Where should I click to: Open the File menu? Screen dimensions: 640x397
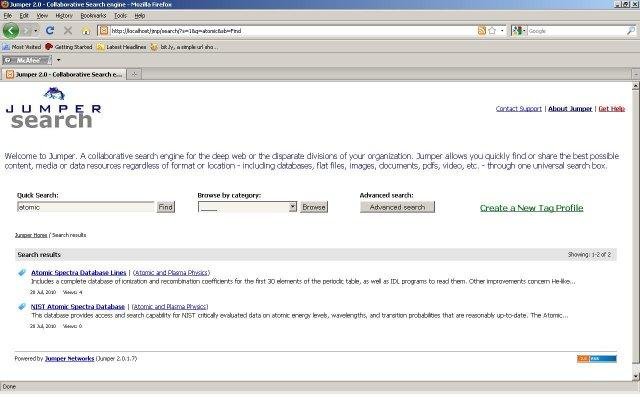(x=8, y=16)
